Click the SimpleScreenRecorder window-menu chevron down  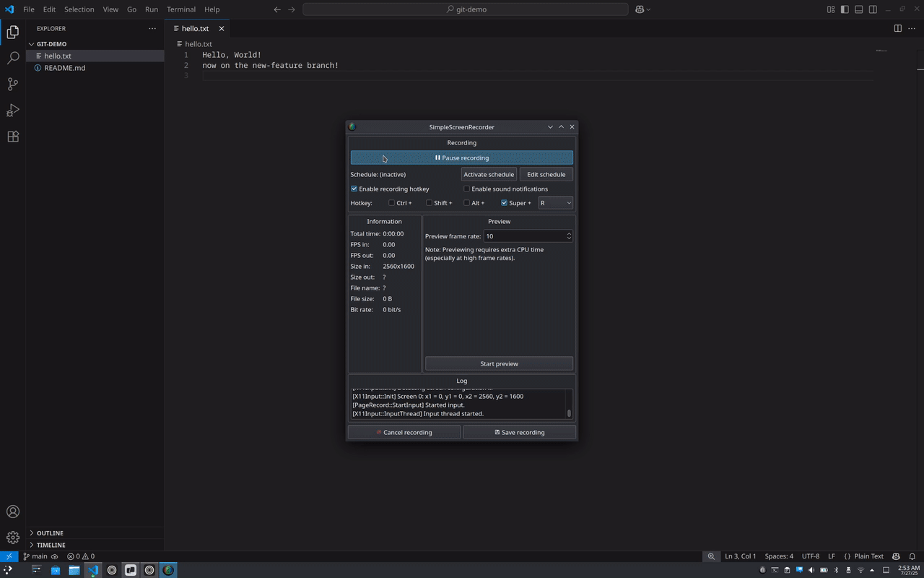tap(550, 127)
